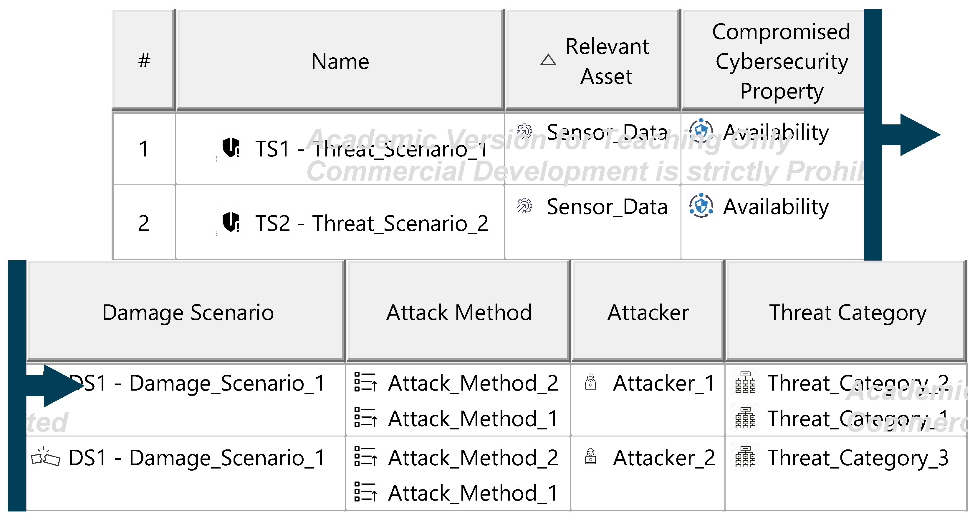The height and width of the screenshot is (520, 980).
Task: Sort by the Name column header
Action: [x=340, y=61]
